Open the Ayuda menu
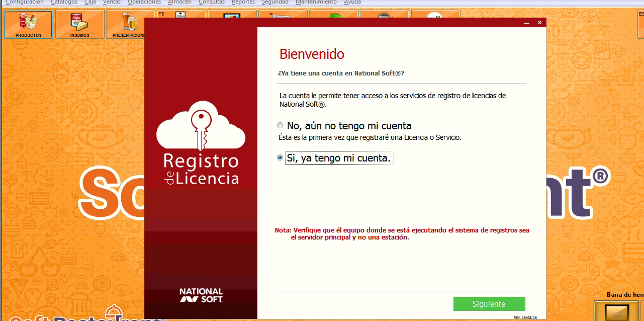This screenshot has width=644, height=321. (352, 2)
